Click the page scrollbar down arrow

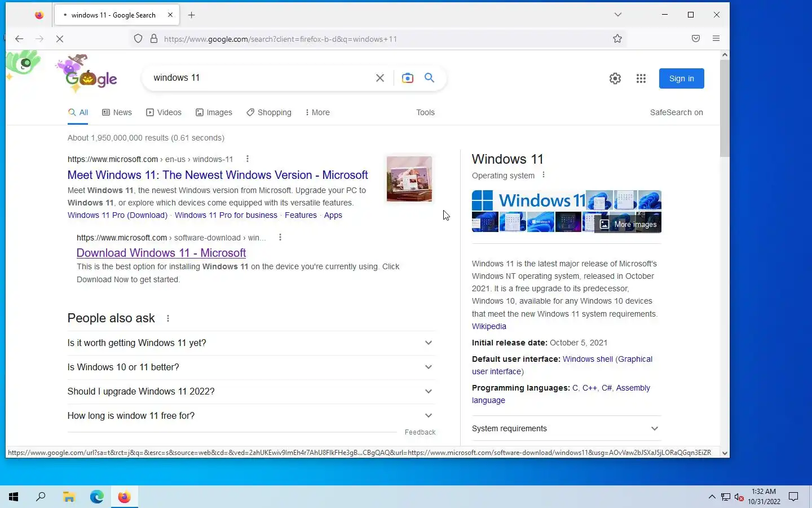[x=725, y=453]
